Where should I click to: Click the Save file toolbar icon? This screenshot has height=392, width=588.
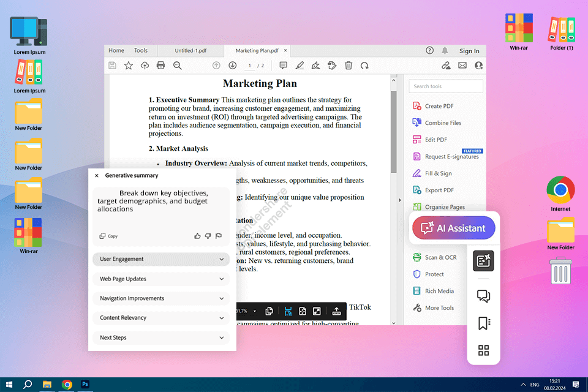point(112,66)
